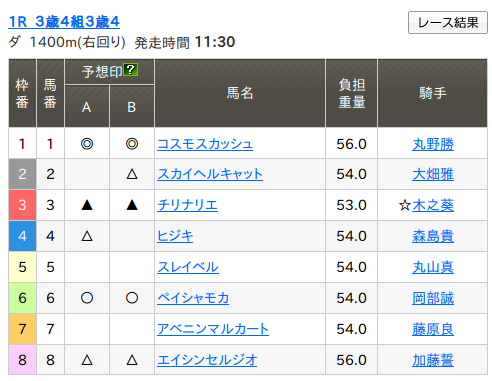
Task: Click the 負担重量 column header
Action: pyautogui.click(x=352, y=93)
